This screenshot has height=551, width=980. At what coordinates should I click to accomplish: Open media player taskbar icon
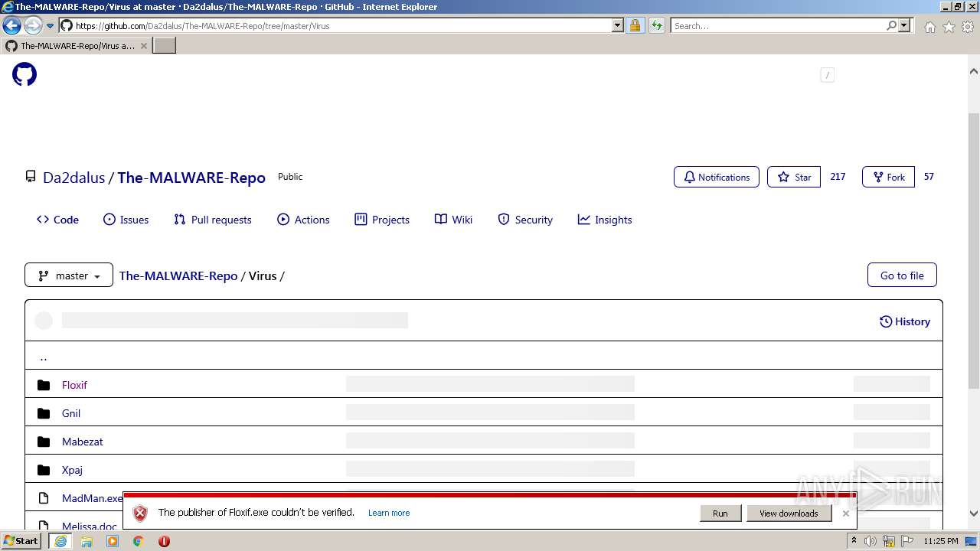(113, 541)
